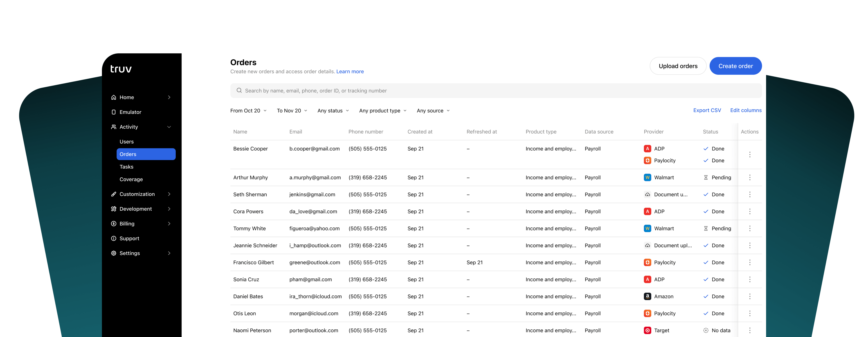Click the Target provider icon for Naomi Peterson
Viewport: 868px width, 337px height.
[x=647, y=330]
